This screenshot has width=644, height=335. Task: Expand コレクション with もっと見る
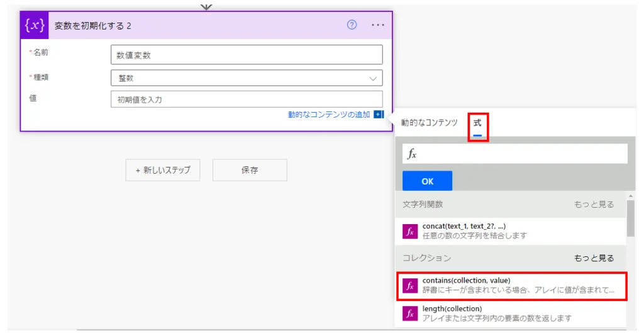(594, 258)
